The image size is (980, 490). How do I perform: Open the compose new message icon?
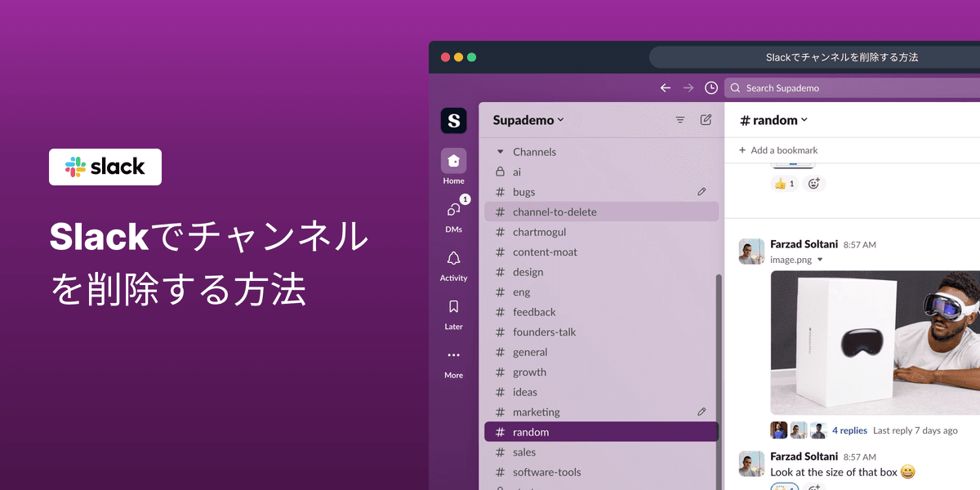(x=705, y=119)
